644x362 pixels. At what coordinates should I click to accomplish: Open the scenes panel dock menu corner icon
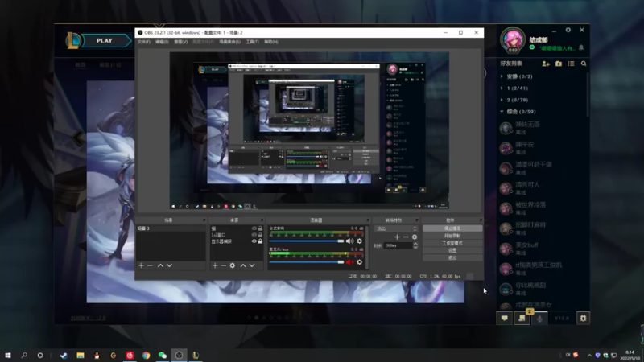(x=204, y=220)
